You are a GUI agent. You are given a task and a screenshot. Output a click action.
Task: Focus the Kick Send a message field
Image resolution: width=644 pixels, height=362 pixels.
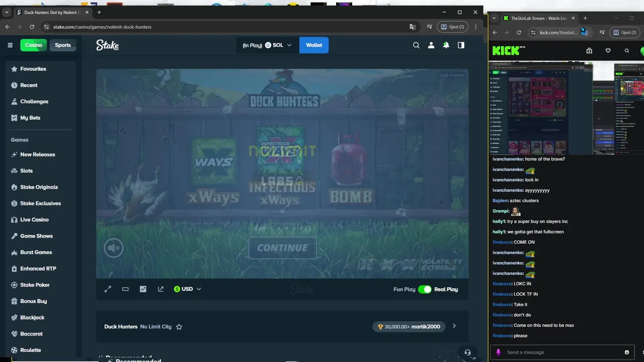click(563, 352)
